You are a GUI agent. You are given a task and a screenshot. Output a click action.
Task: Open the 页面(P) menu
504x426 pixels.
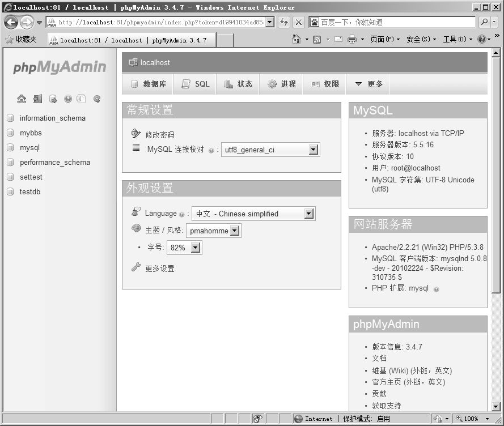pos(385,39)
